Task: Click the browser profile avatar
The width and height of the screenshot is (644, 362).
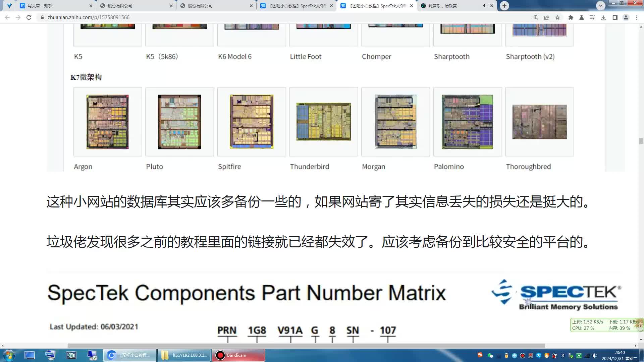Action: (x=626, y=17)
